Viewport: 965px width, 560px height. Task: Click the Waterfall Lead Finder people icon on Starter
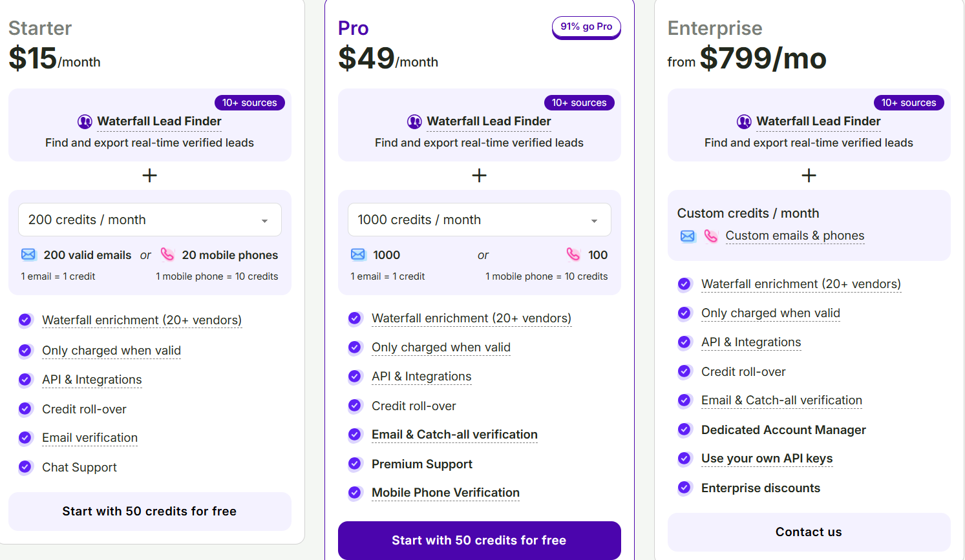85,121
